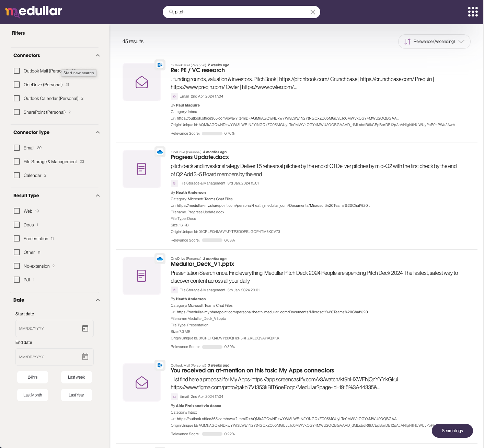Image resolution: width=484 pixels, height=448 pixels.
Task: Click small file storage icon under Progress Update
Action: point(174,183)
